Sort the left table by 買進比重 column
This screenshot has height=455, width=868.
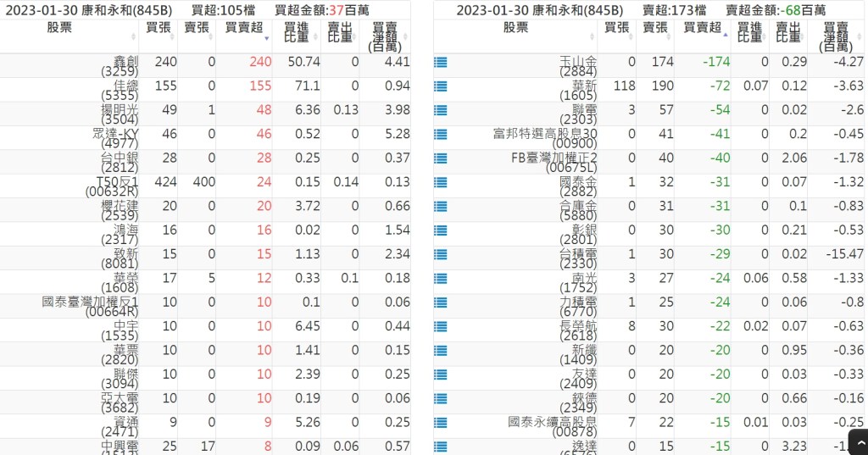(x=300, y=36)
